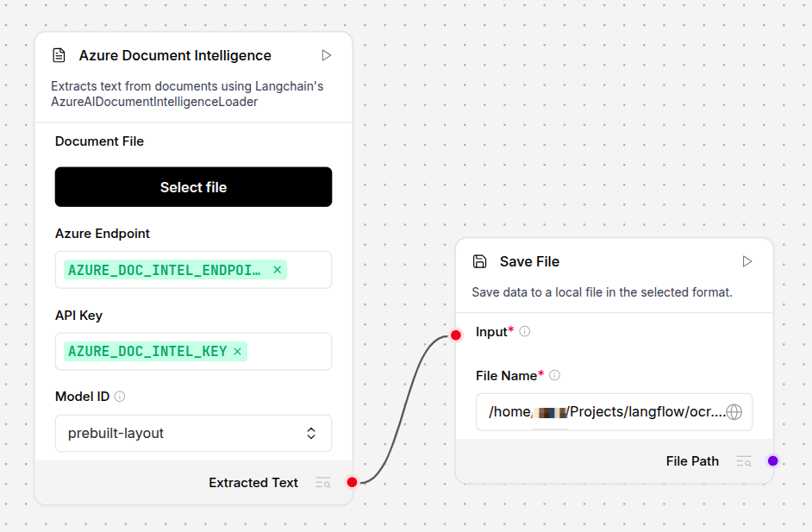
Task: Open the Model ID prebuilt-layout dropdown
Action: coord(193,433)
